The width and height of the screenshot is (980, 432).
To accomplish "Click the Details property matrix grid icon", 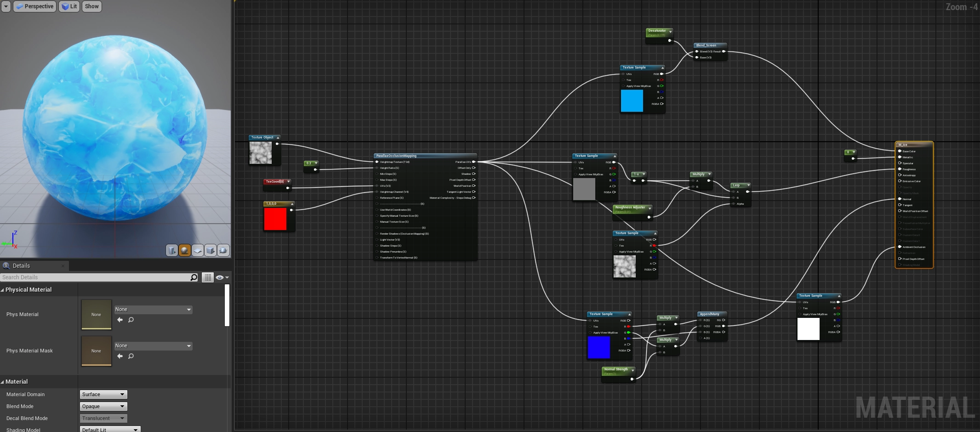I will 208,277.
